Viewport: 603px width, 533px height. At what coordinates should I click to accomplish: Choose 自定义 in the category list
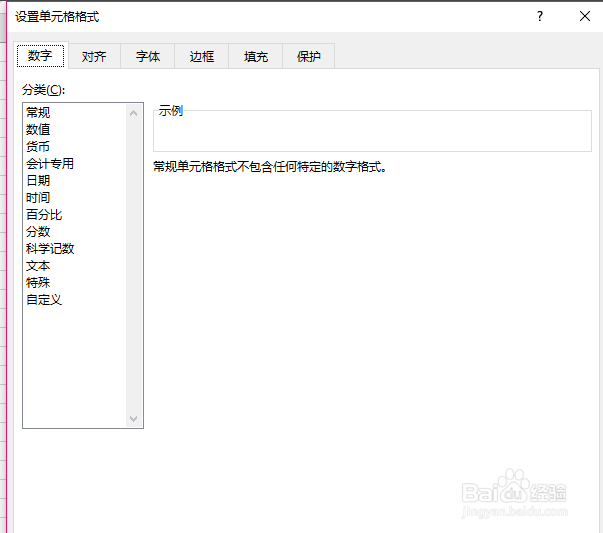pos(44,300)
